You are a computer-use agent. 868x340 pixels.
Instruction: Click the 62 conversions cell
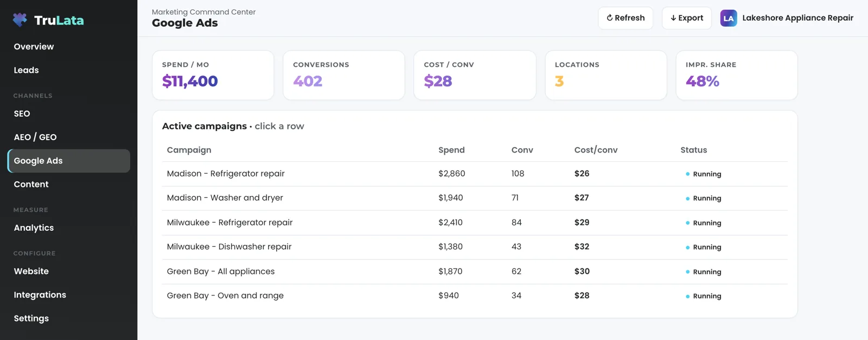(x=516, y=271)
